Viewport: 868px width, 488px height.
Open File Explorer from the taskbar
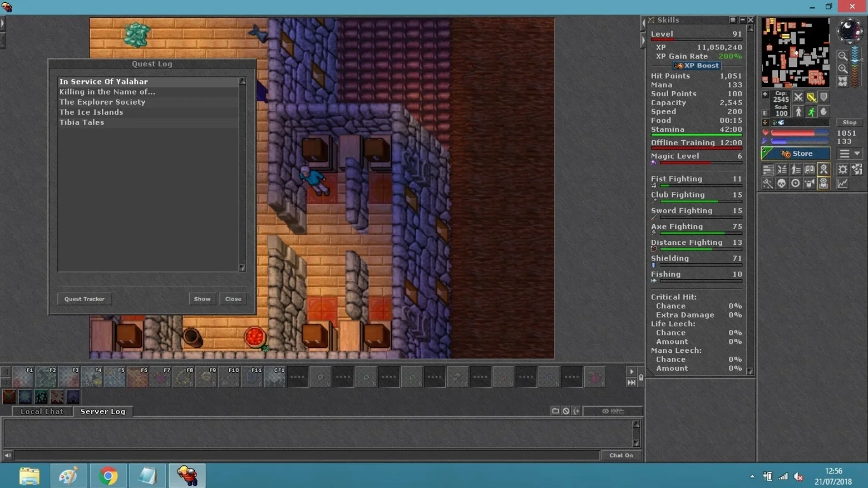[29, 476]
